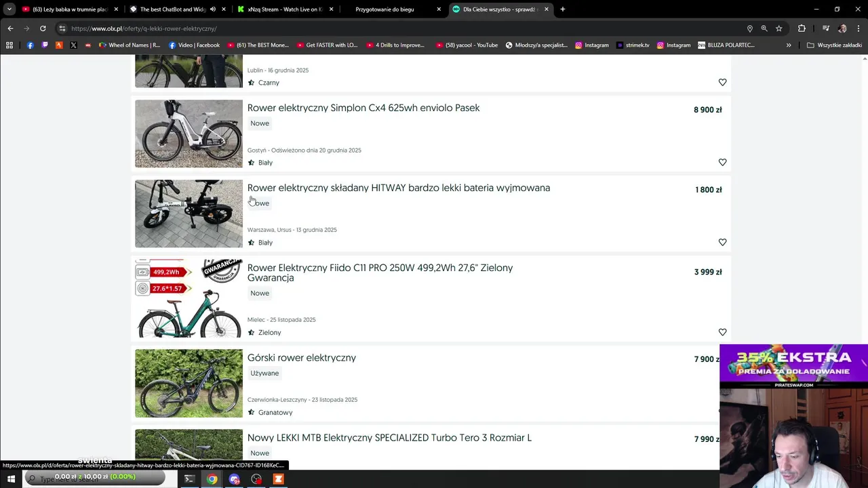Open the 4 Drills to Improve bookmark
Viewport: 868px width, 488px height.
(395, 45)
